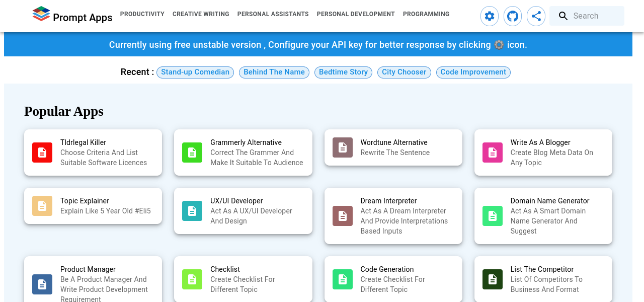Open the Bedtime Story recent chip
The width and height of the screenshot is (644, 302).
coord(343,72)
